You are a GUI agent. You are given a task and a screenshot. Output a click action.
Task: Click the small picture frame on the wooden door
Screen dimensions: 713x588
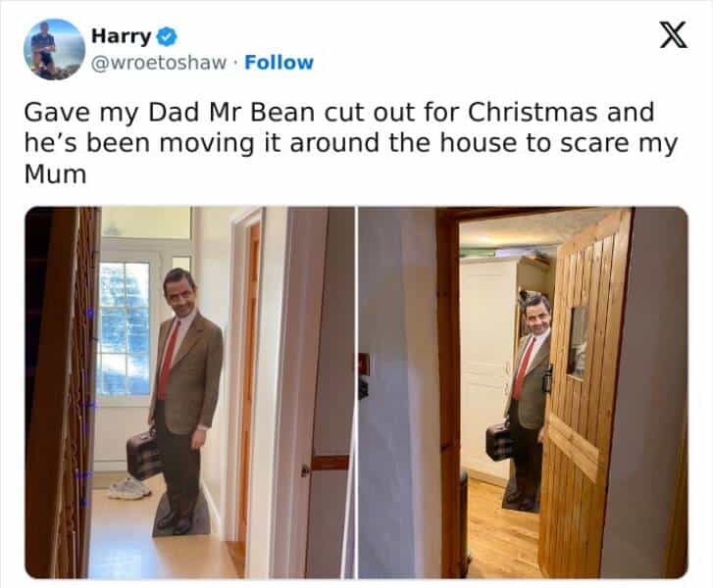click(578, 342)
